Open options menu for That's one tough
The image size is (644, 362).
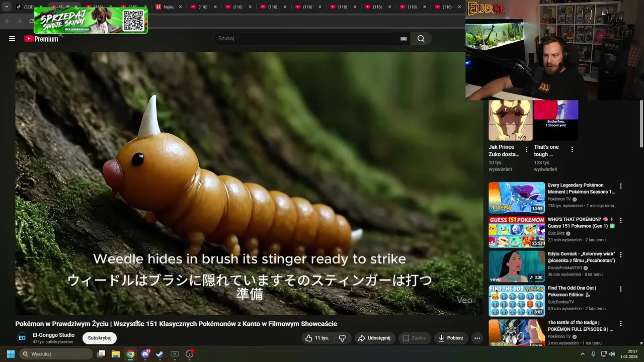pos(572,150)
